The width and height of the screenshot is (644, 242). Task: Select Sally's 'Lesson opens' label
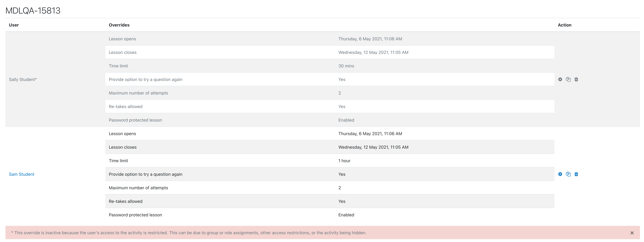pyautogui.click(x=122, y=39)
